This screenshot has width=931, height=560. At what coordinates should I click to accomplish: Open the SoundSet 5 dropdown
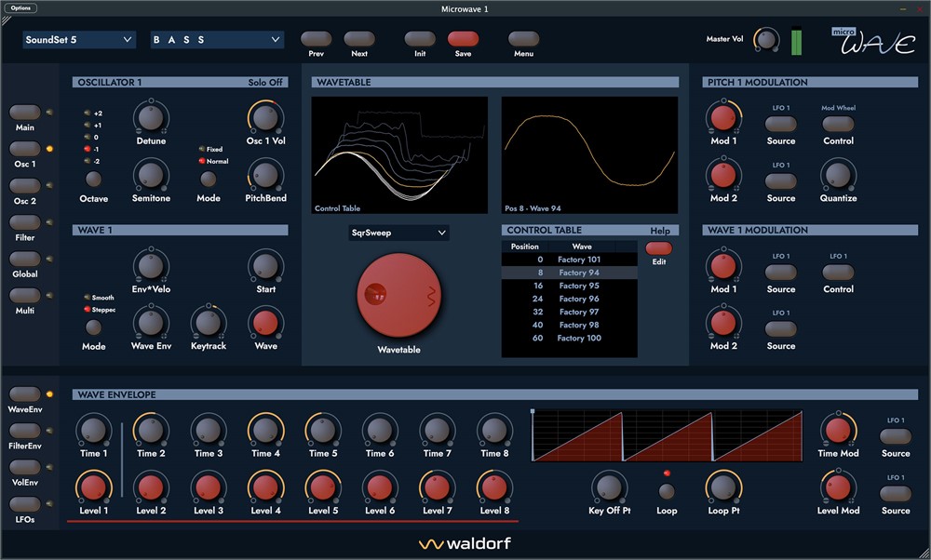[x=79, y=40]
